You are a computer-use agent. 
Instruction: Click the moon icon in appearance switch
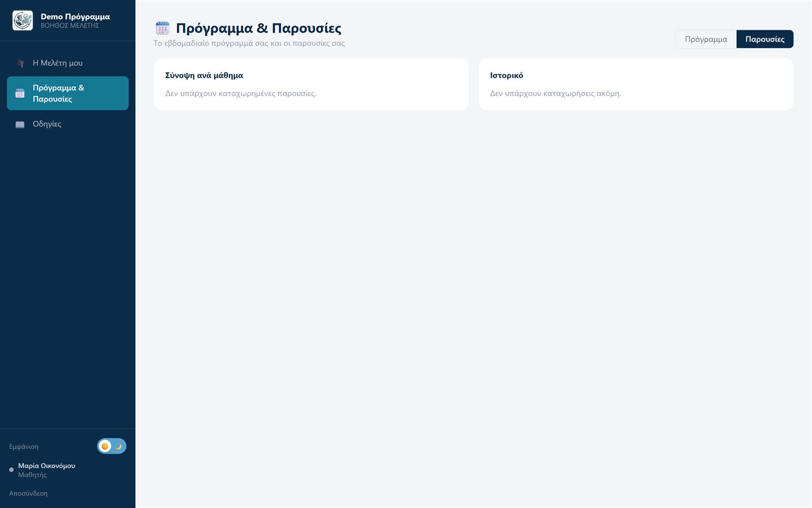pos(119,447)
